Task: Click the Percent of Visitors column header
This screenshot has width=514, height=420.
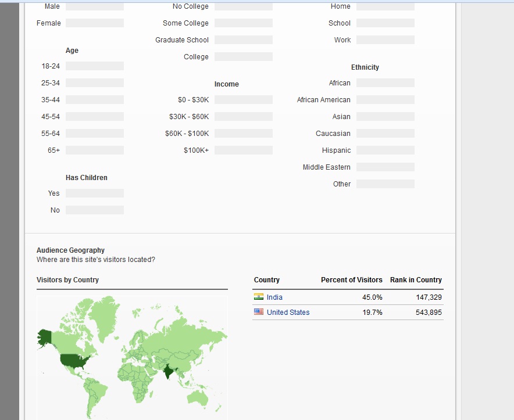Action: tap(351, 280)
